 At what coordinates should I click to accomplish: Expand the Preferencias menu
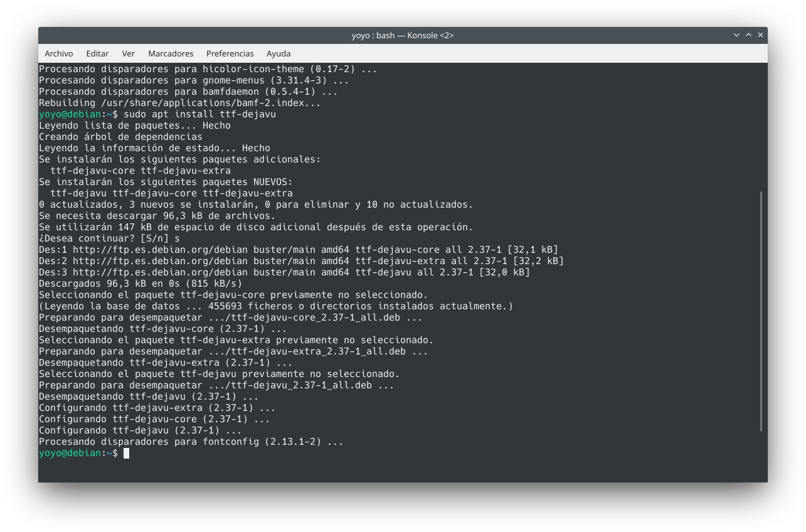tap(230, 53)
